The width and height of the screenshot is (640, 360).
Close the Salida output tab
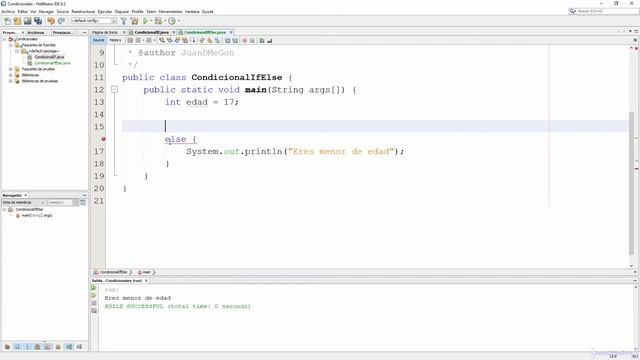tap(146, 281)
